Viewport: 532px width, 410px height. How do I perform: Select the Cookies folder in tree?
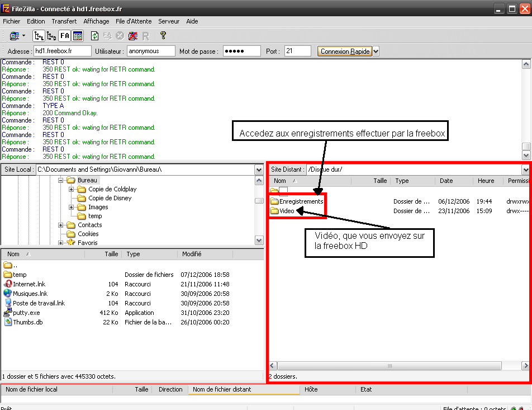coord(88,234)
